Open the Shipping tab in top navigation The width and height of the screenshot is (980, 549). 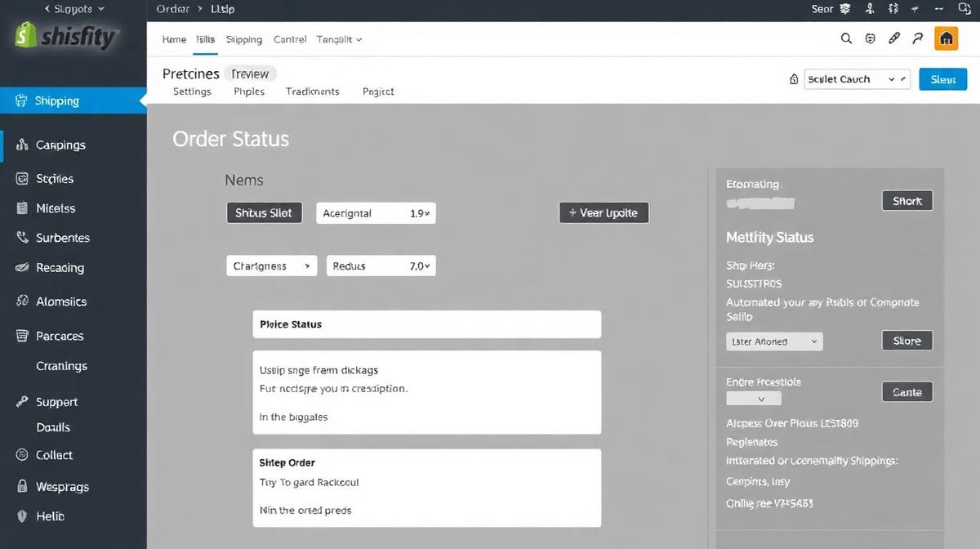244,39
